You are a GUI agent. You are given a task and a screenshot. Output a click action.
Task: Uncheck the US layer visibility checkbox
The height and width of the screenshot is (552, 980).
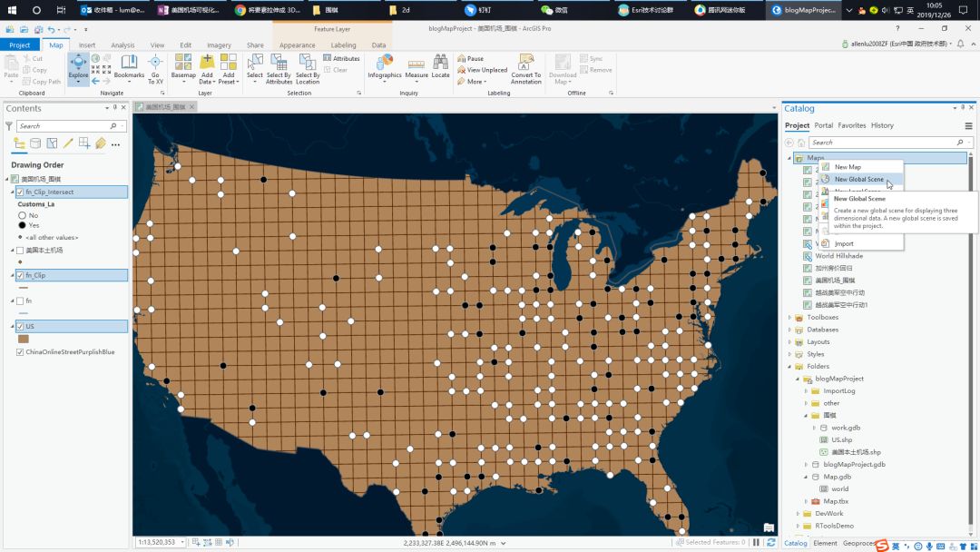(20, 326)
